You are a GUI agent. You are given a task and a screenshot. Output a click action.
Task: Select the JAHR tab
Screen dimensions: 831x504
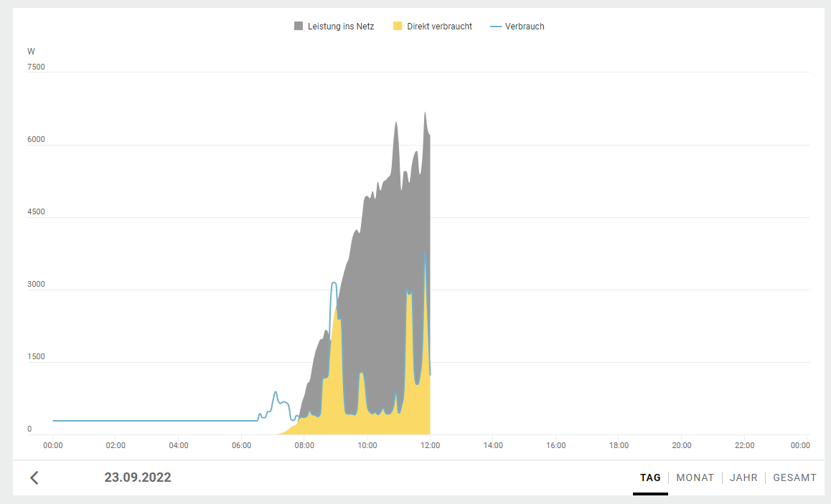pyautogui.click(x=743, y=477)
